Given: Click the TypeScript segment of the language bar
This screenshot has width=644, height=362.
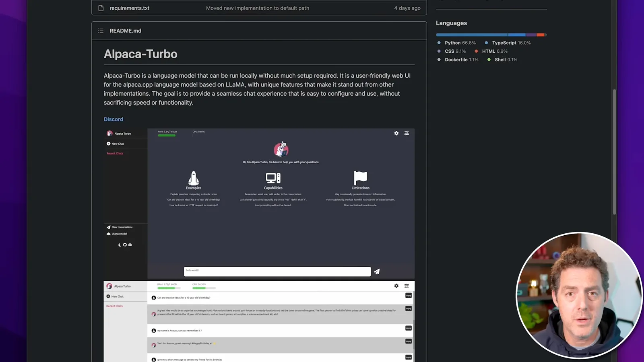Looking at the screenshot, I should click(x=517, y=35).
